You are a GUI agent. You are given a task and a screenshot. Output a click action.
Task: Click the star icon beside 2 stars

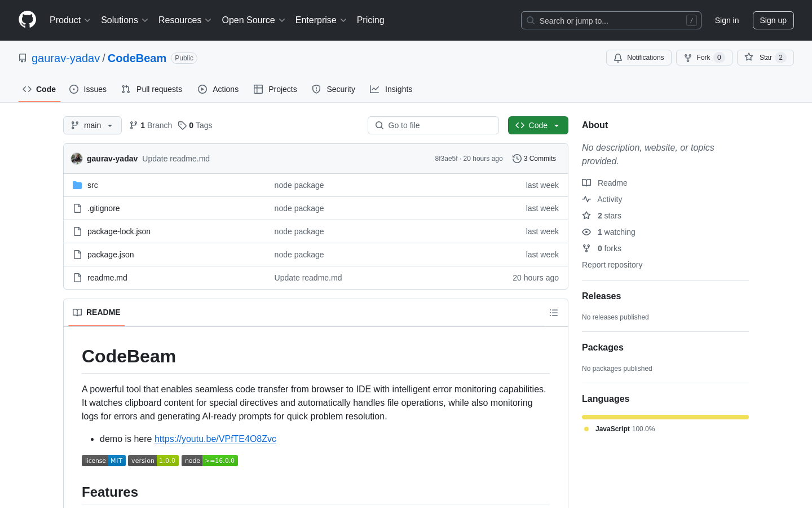pyautogui.click(x=586, y=216)
